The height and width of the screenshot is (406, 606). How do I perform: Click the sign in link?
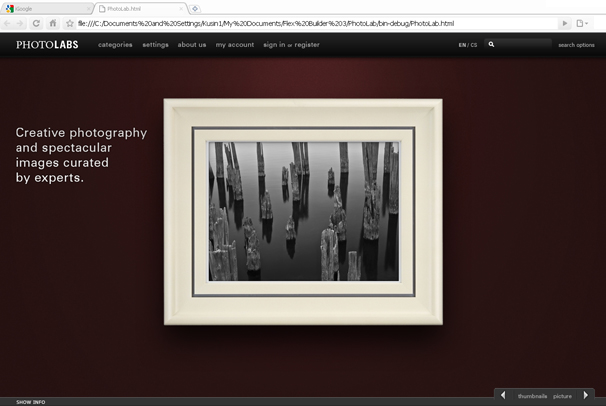click(x=273, y=45)
